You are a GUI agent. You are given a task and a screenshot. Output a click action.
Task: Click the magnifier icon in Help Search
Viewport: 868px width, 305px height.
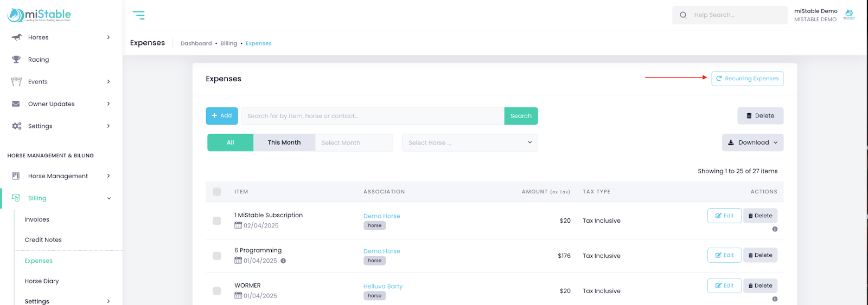pos(683,15)
